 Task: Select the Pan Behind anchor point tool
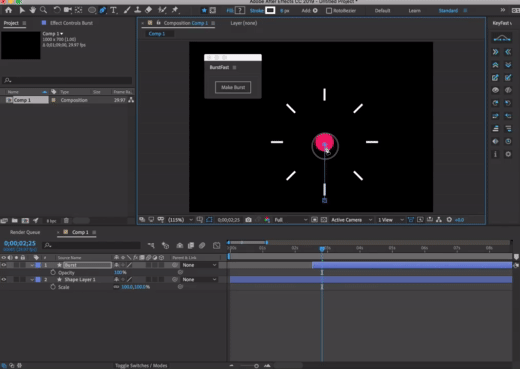(79, 10)
